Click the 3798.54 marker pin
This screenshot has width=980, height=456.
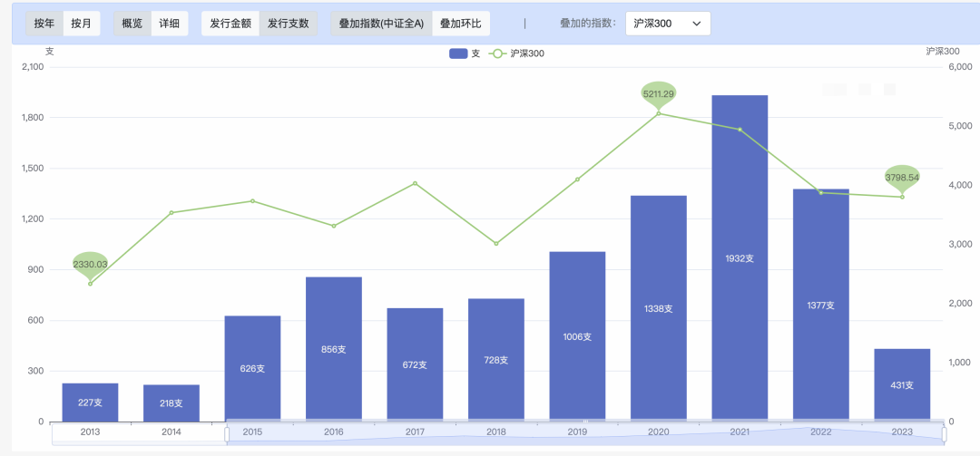point(902,179)
